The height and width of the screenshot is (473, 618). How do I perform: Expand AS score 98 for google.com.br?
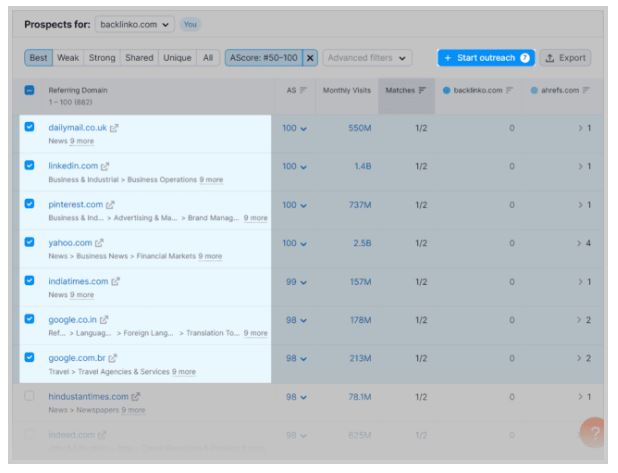click(296, 358)
